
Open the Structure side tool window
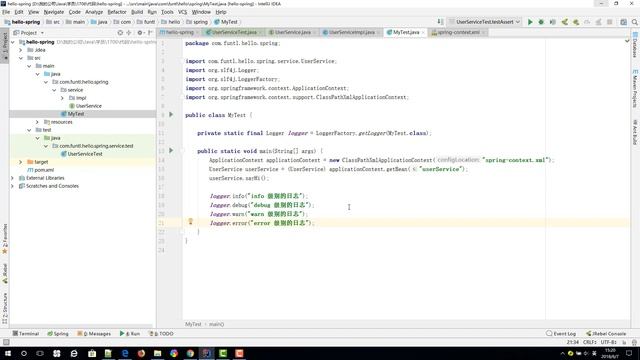[x=5, y=308]
